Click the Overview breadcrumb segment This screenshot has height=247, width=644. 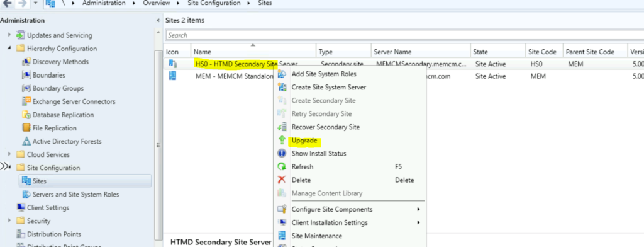coord(157,3)
